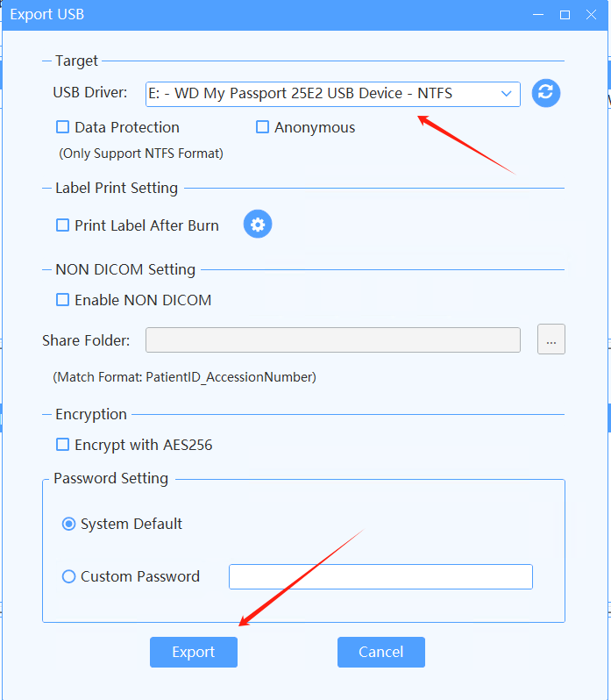
Task: Click the Share Folder browse button
Action: [x=551, y=339]
